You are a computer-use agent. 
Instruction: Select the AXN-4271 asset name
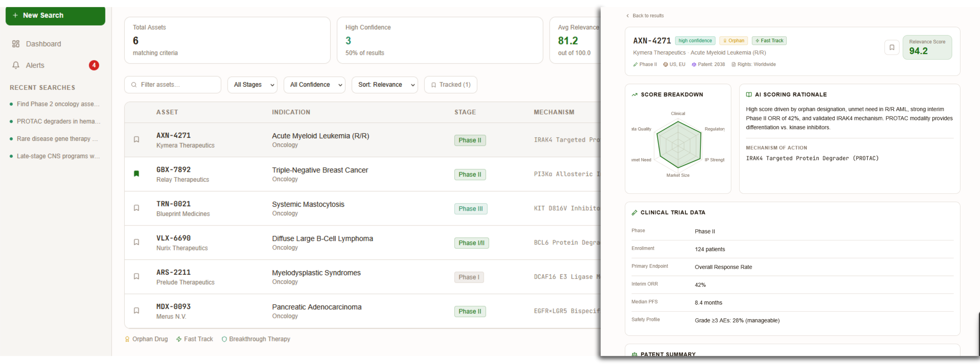[174, 135]
